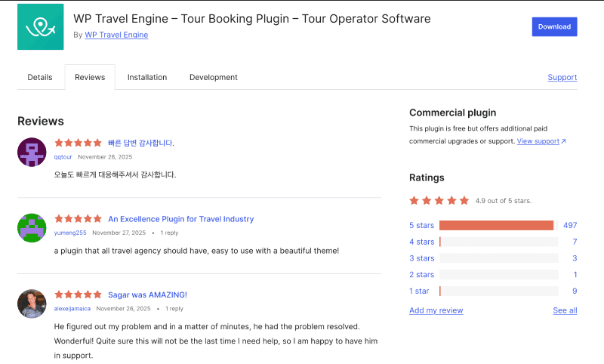Switch to the Details tab
This screenshot has width=604, height=364.
40,77
